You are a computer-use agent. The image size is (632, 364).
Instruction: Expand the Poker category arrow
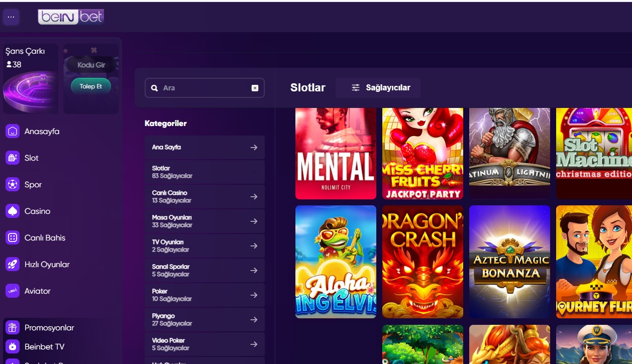[254, 295]
